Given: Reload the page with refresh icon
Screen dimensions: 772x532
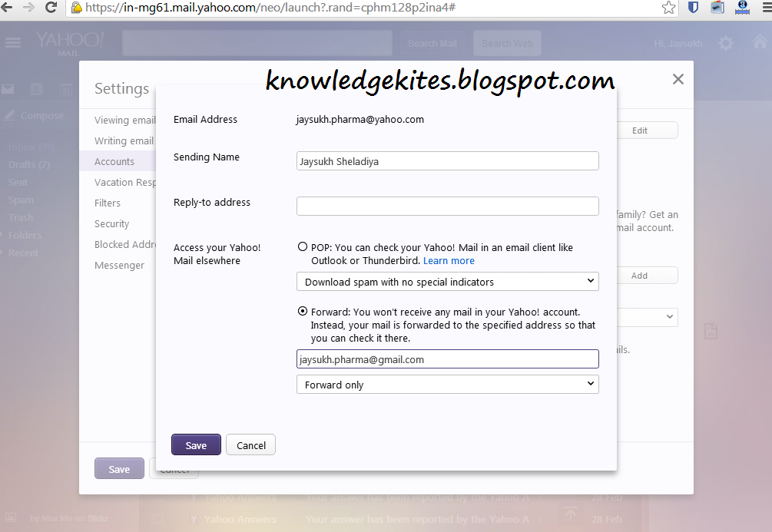Looking at the screenshot, I should click(x=51, y=8).
